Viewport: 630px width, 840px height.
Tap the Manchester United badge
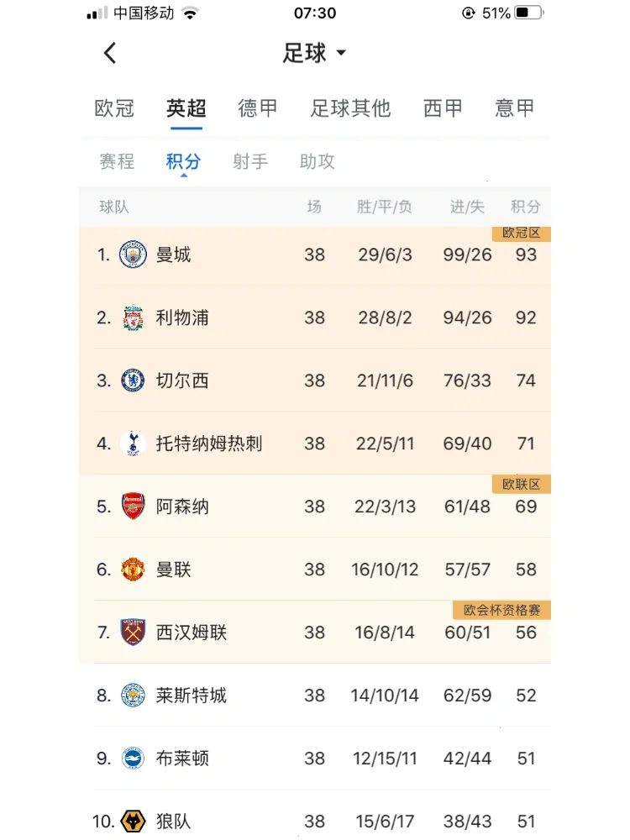(133, 570)
